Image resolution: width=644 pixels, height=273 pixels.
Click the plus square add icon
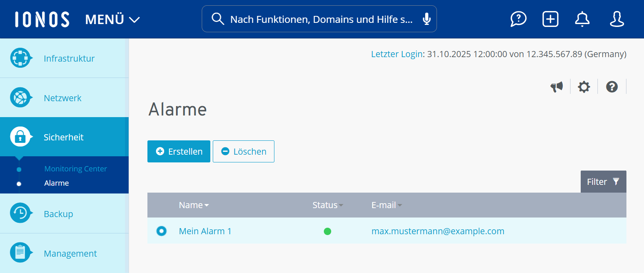[550, 19]
